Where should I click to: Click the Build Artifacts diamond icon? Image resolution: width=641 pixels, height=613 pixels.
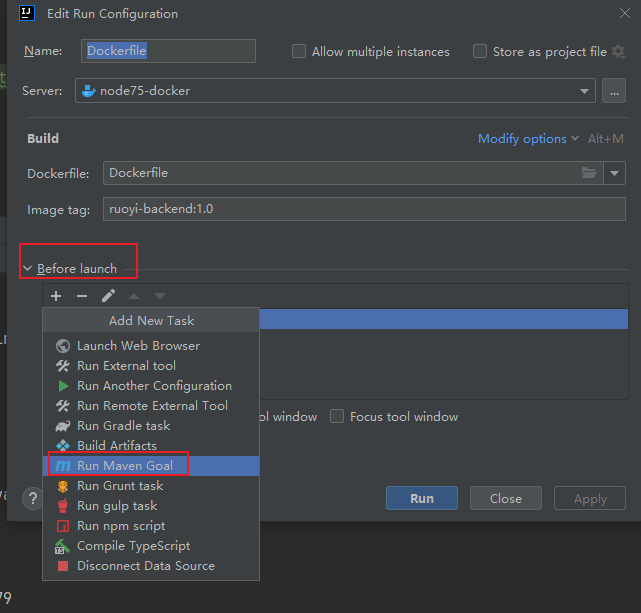point(63,445)
